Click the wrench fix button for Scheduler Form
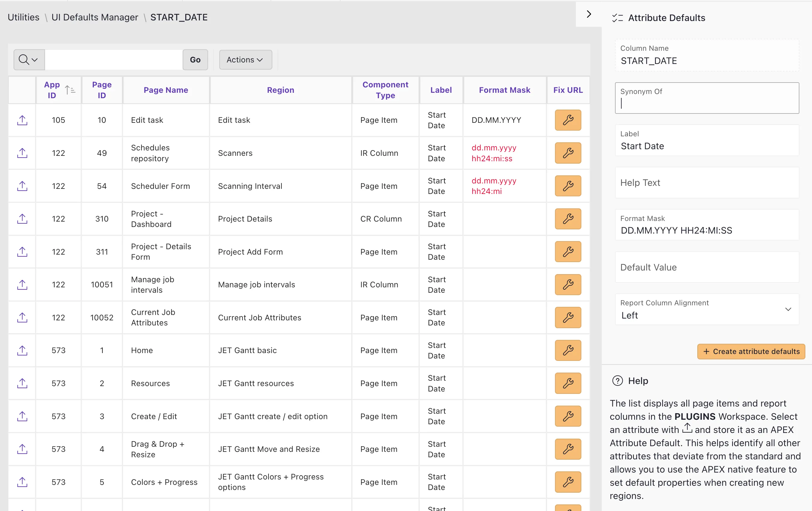 click(568, 186)
